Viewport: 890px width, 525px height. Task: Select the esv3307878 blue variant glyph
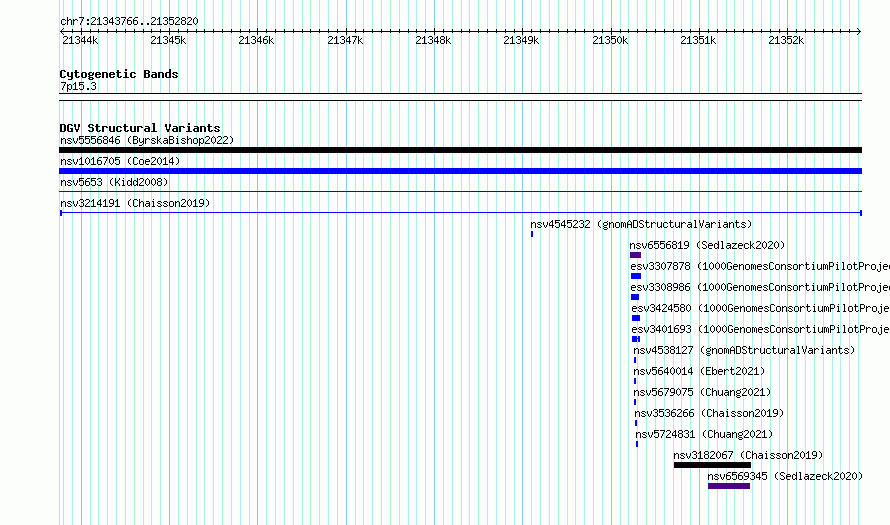tap(636, 276)
